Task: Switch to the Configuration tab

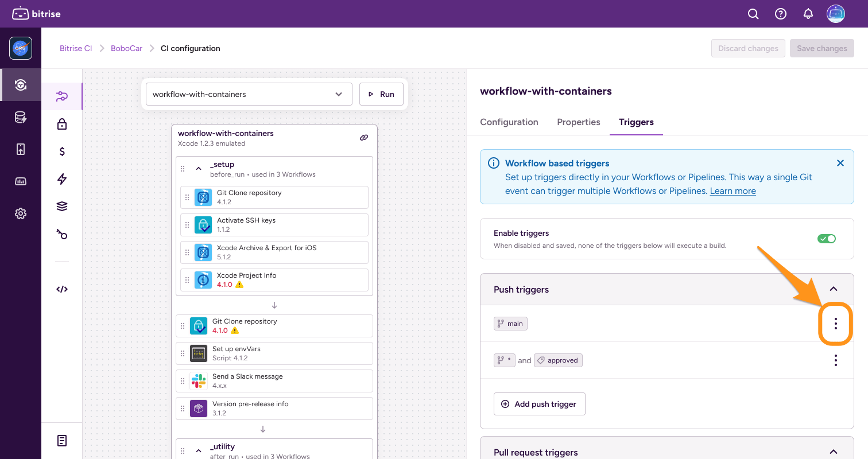Action: tap(509, 122)
